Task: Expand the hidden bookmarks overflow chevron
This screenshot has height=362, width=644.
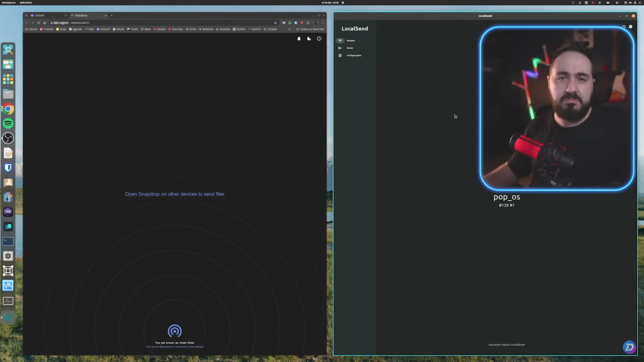Action: point(289,29)
